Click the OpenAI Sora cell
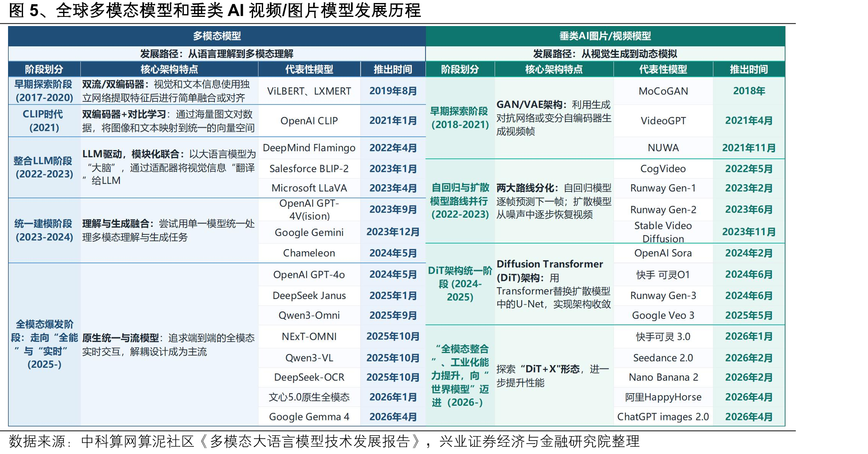 coord(663,253)
